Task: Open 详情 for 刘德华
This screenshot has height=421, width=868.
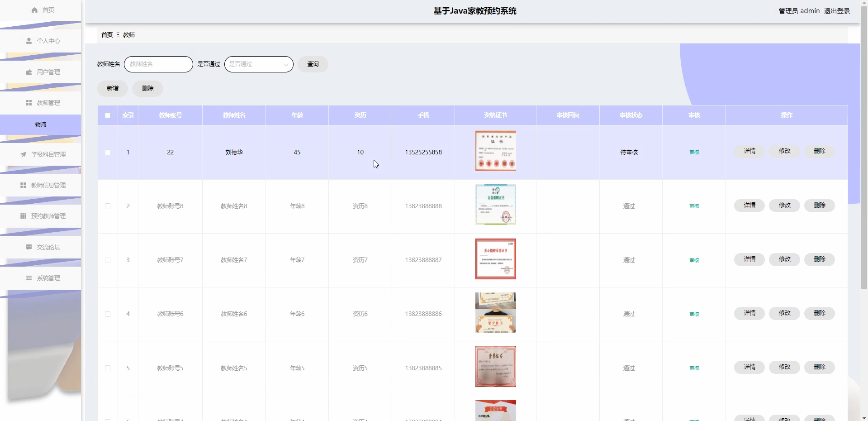Action: coord(749,151)
